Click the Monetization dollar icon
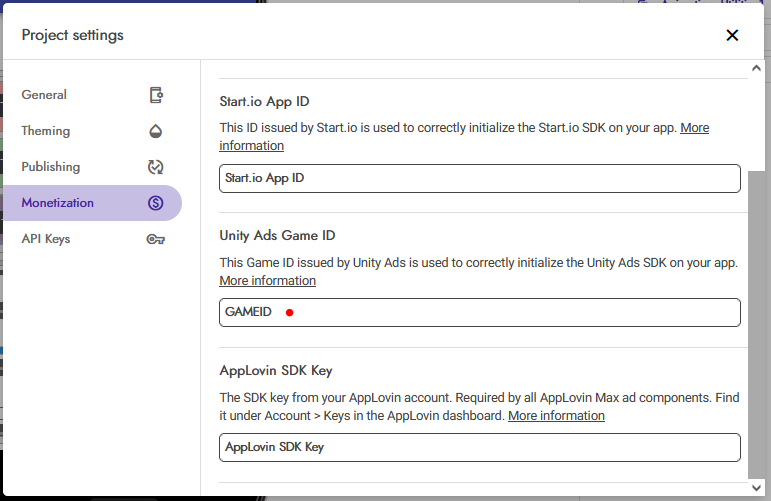Image resolution: width=771 pixels, height=501 pixels. [156, 203]
